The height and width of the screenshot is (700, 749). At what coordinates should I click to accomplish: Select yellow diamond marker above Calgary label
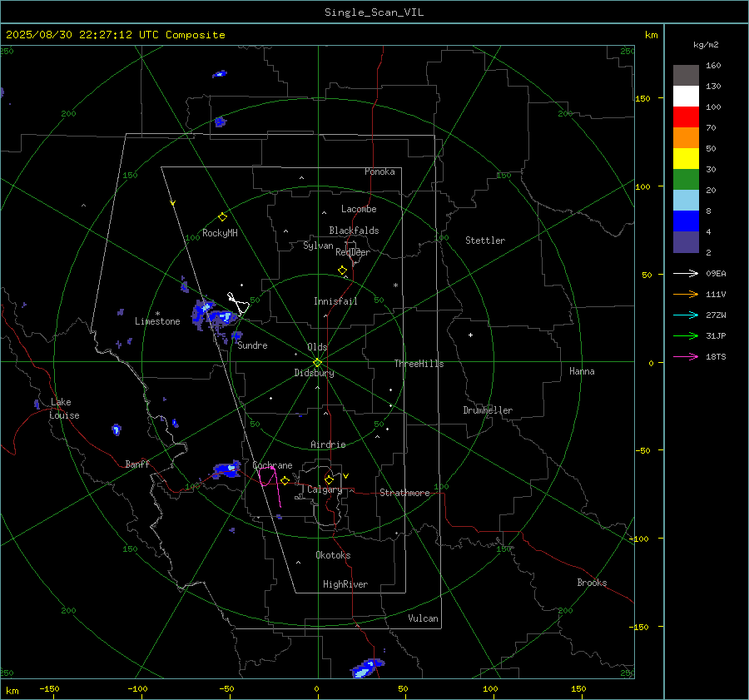[x=329, y=479]
